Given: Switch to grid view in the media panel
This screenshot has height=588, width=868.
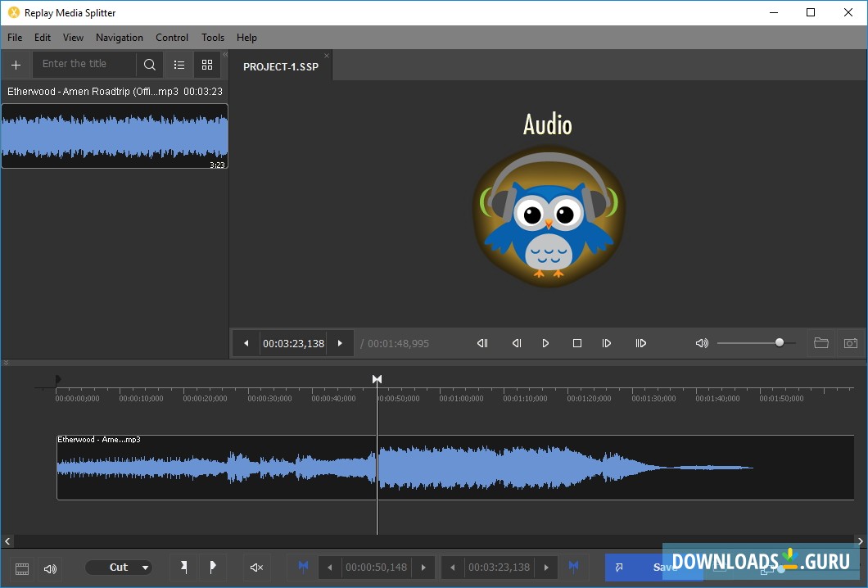Looking at the screenshot, I should tap(206, 64).
